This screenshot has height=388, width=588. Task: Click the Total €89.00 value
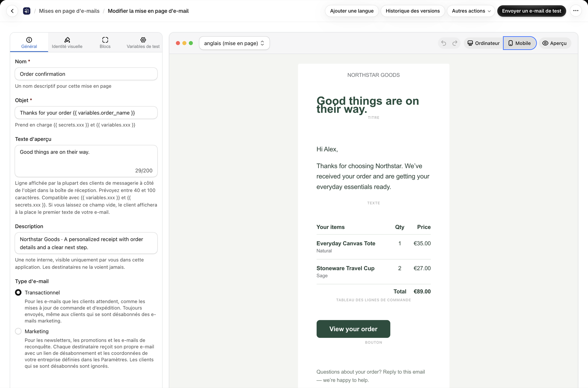(422, 291)
